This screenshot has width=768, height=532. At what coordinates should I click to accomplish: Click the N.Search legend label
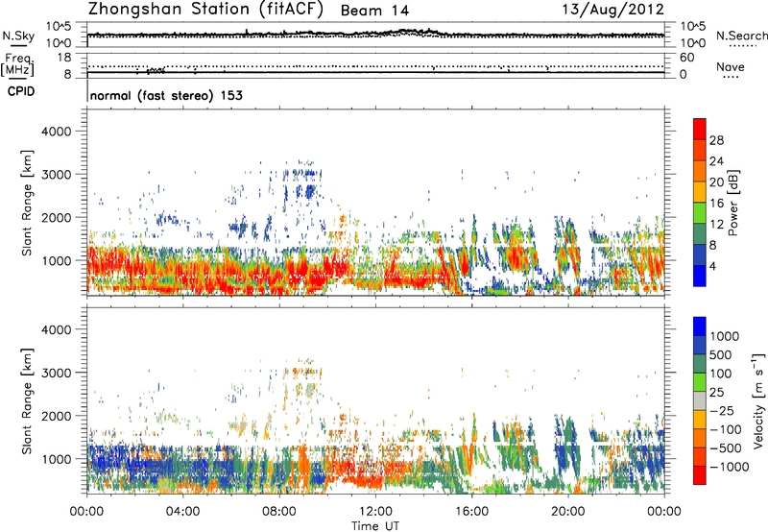coord(741,36)
